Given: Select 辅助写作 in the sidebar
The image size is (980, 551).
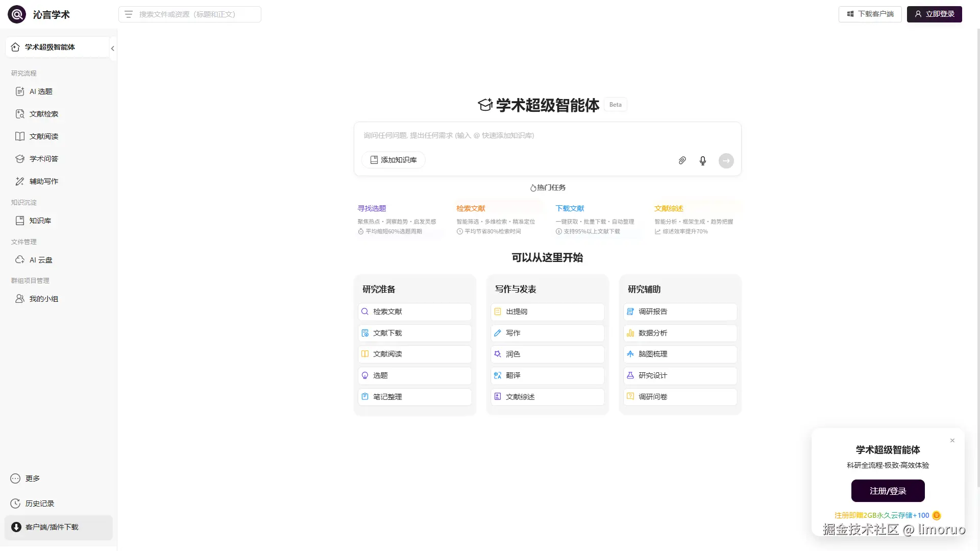Looking at the screenshot, I should [x=43, y=181].
